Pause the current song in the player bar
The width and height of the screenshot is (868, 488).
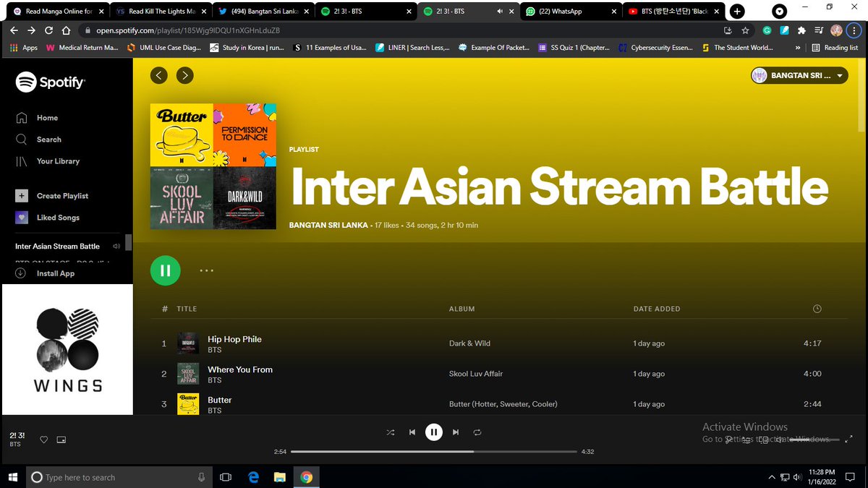[434, 432]
